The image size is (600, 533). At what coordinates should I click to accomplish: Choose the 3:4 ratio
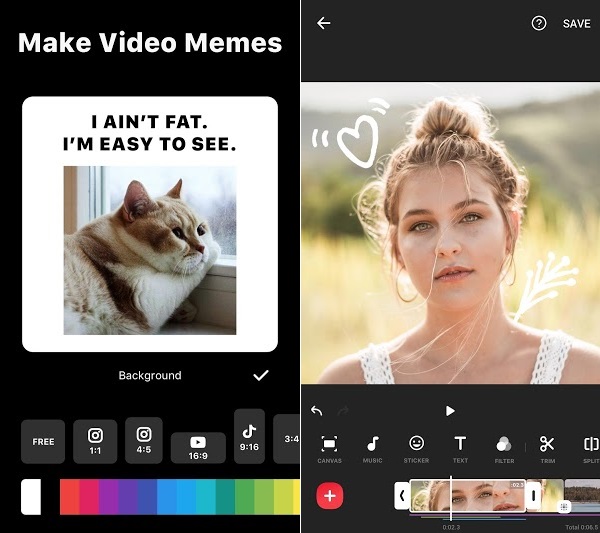[x=287, y=439]
